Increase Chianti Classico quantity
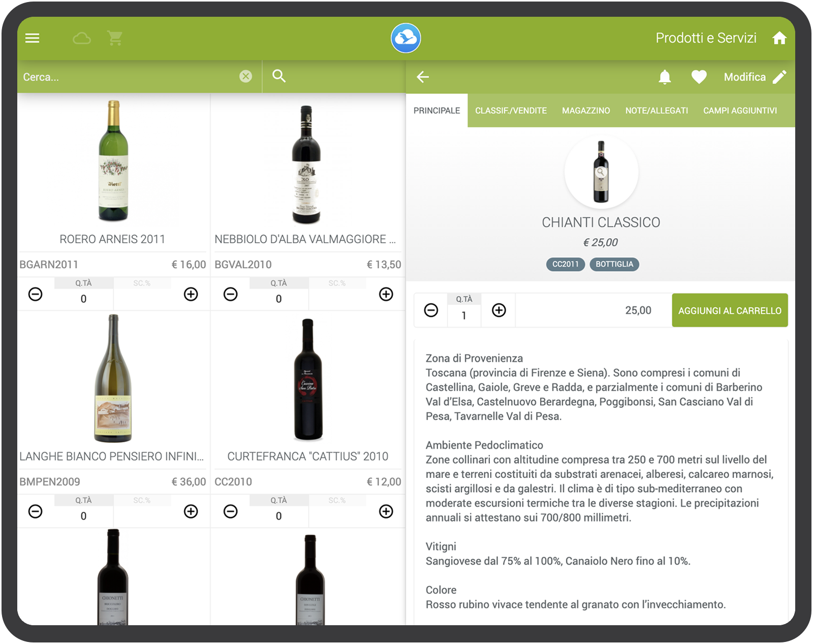 tap(499, 310)
